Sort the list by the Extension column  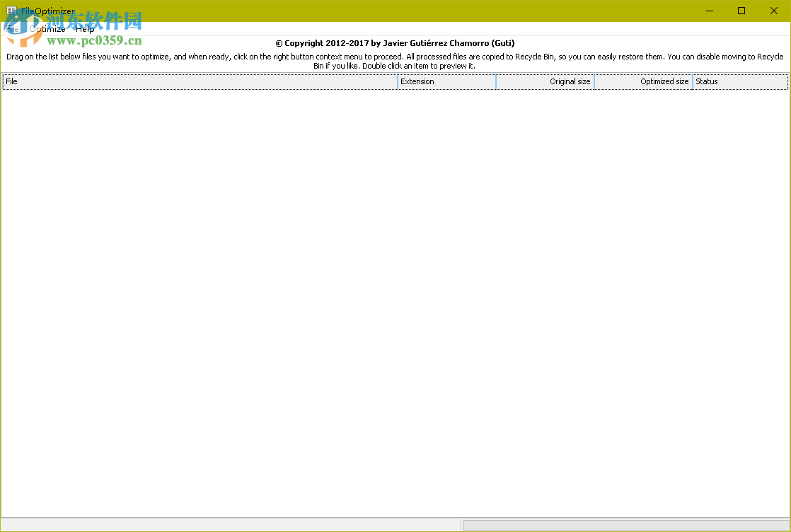pos(446,81)
